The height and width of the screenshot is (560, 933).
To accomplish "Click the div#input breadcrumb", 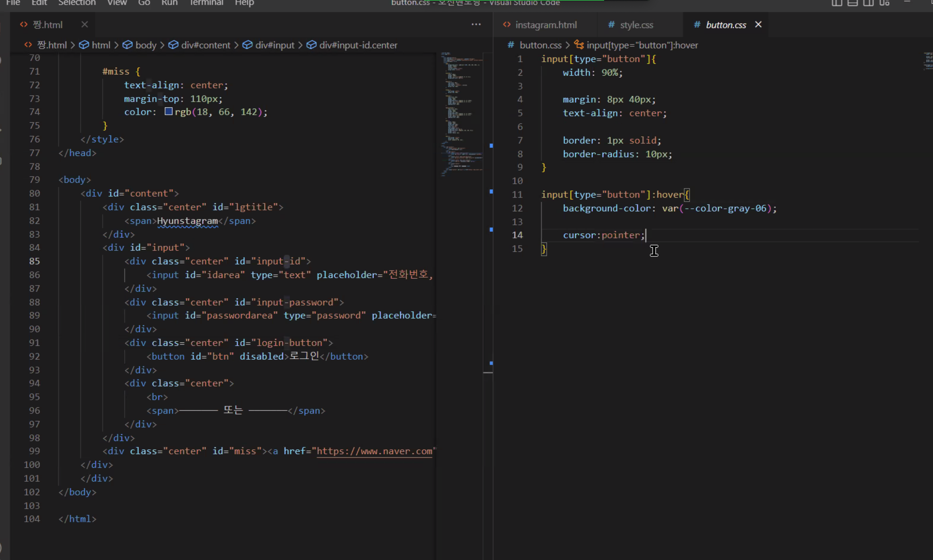I will coord(274,45).
